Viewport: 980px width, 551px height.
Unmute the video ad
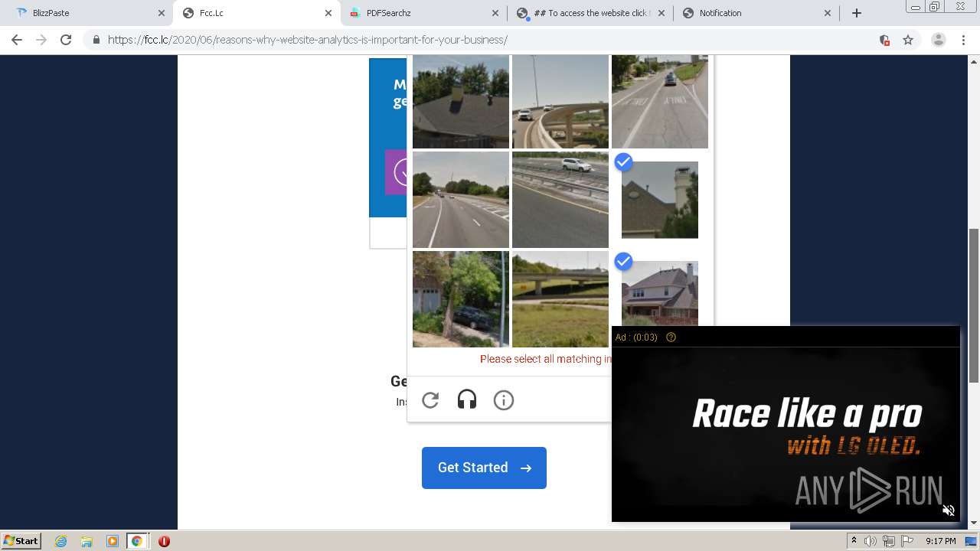948,510
